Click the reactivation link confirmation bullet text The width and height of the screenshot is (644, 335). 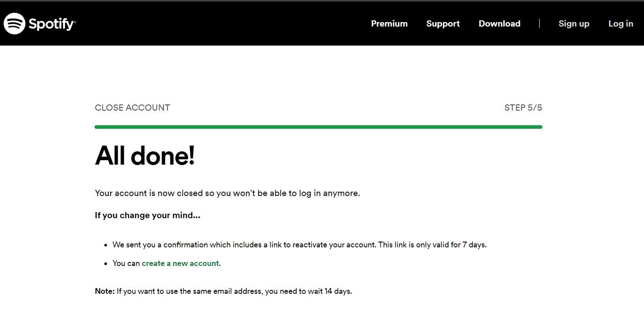click(299, 245)
